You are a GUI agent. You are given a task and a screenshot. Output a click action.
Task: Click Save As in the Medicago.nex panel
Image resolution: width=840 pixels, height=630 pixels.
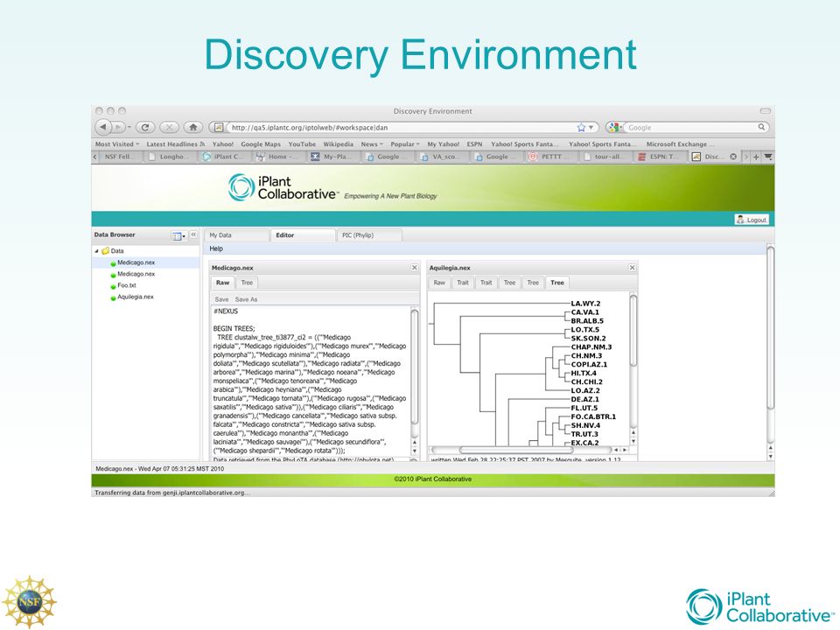[246, 299]
